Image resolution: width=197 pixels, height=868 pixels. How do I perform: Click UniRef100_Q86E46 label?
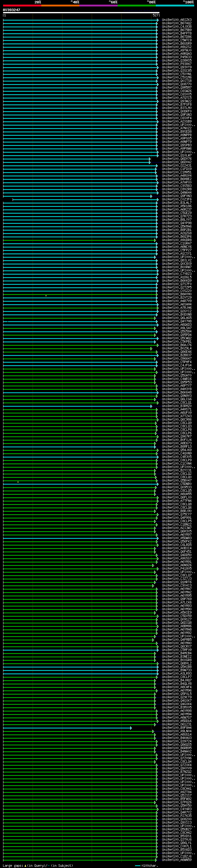pos(177,352)
